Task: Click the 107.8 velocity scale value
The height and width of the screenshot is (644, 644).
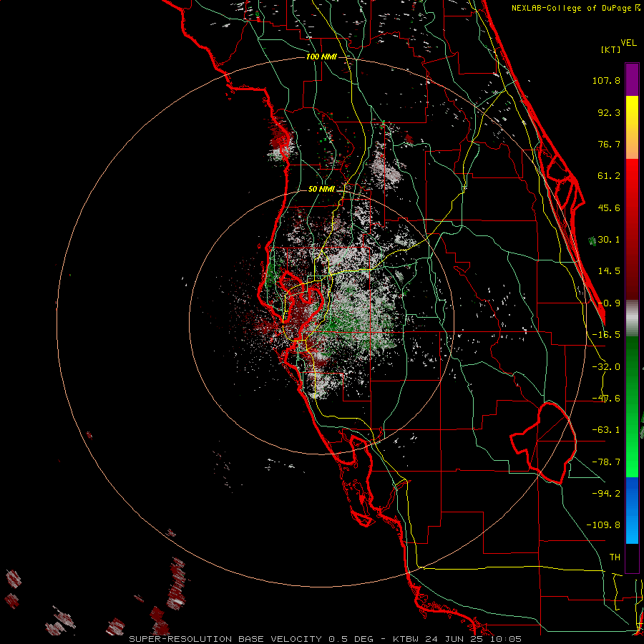Action: (x=606, y=80)
